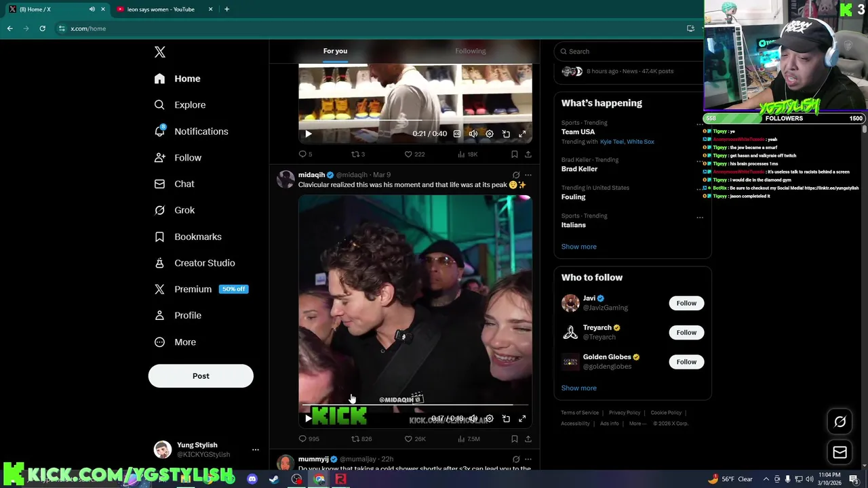Open the Team USA trending topic
Image resolution: width=868 pixels, height=488 pixels.
click(578, 132)
